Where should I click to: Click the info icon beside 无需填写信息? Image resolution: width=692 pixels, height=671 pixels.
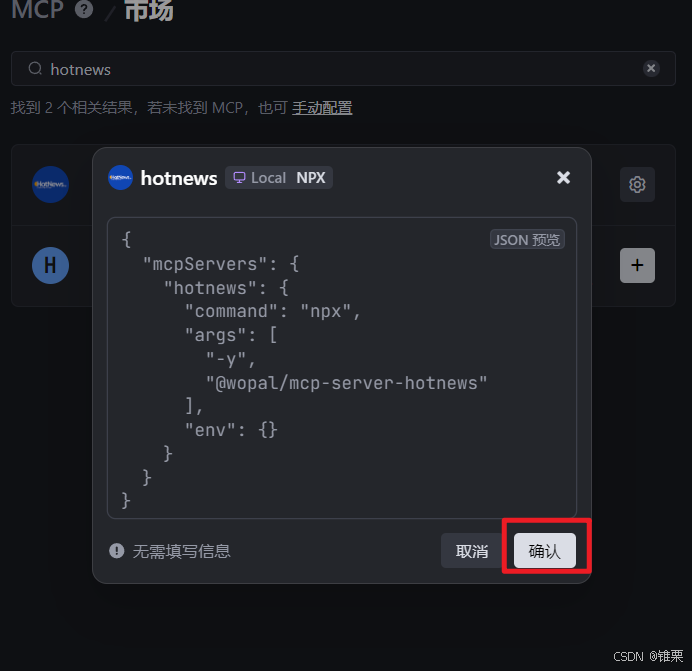(117, 550)
